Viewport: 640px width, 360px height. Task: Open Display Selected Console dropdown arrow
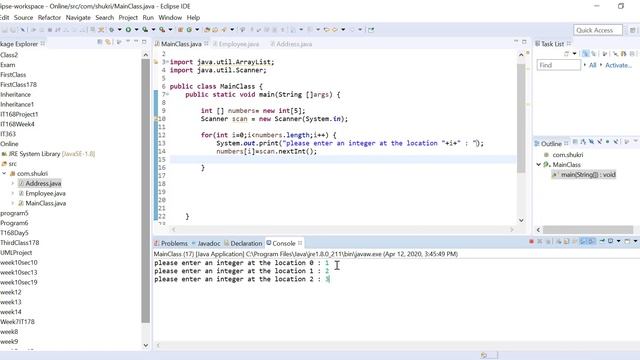618,242
